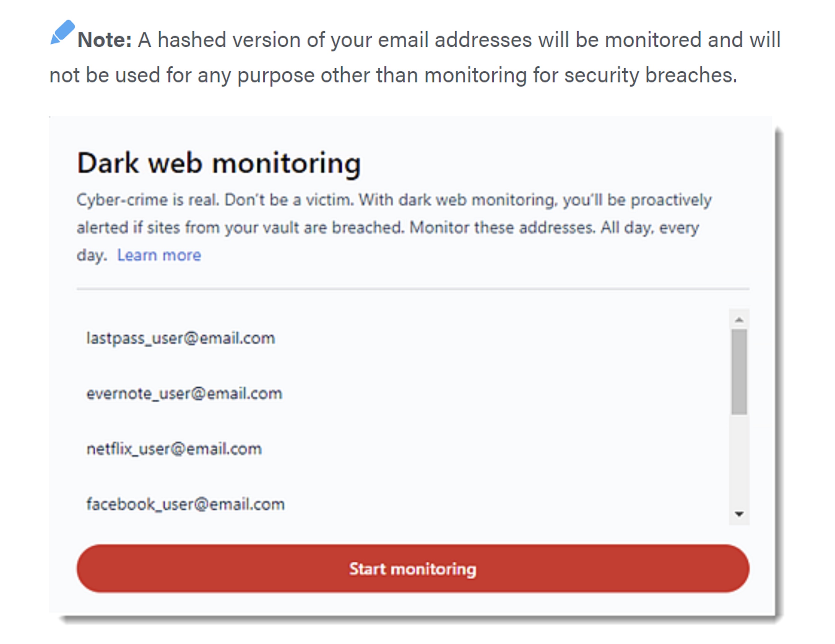Select evernote_user@email.com in the list
Screen dimensions: 835x644
pos(184,393)
